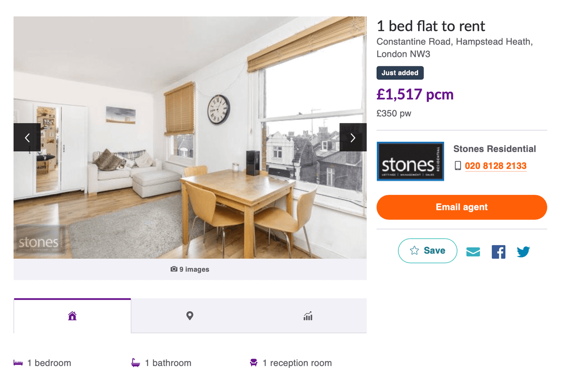Open the Stones Residential agent name link

tap(495, 149)
